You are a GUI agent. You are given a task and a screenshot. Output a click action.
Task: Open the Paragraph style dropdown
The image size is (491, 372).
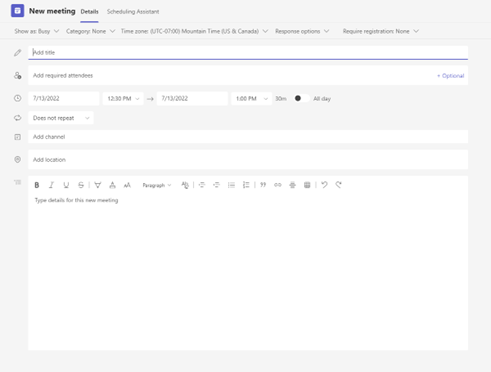point(157,185)
